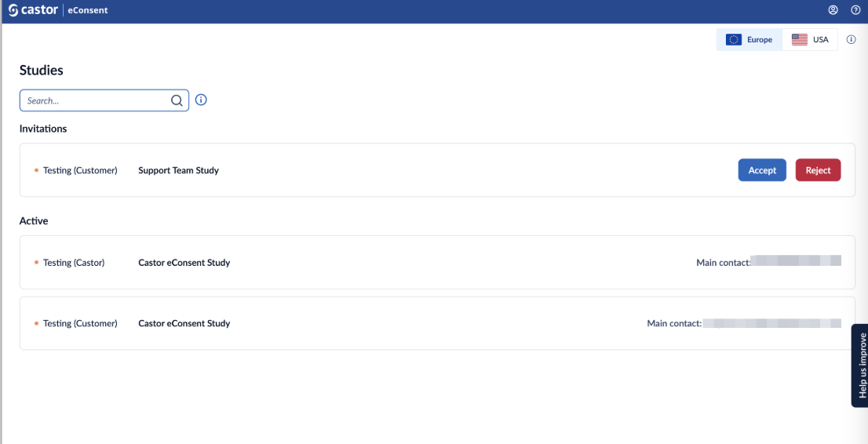Click the Studies page heading
The height and width of the screenshot is (444, 868).
point(42,71)
